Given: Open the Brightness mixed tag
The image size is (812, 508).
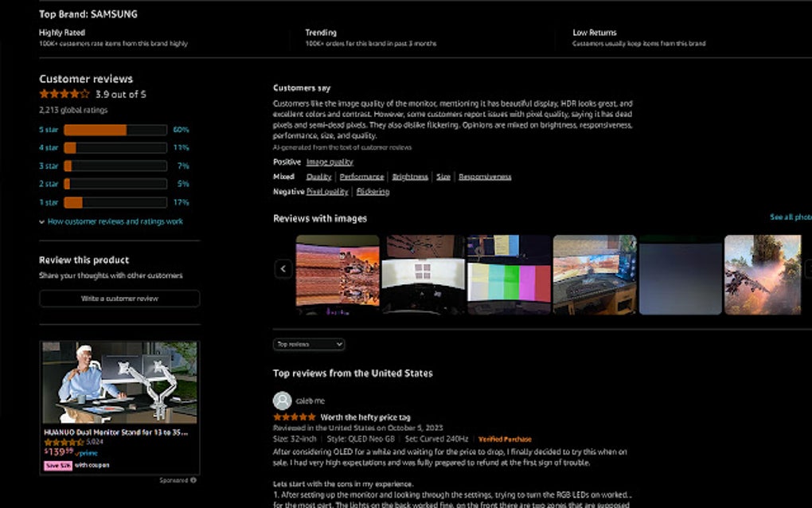Looking at the screenshot, I should coord(410,177).
